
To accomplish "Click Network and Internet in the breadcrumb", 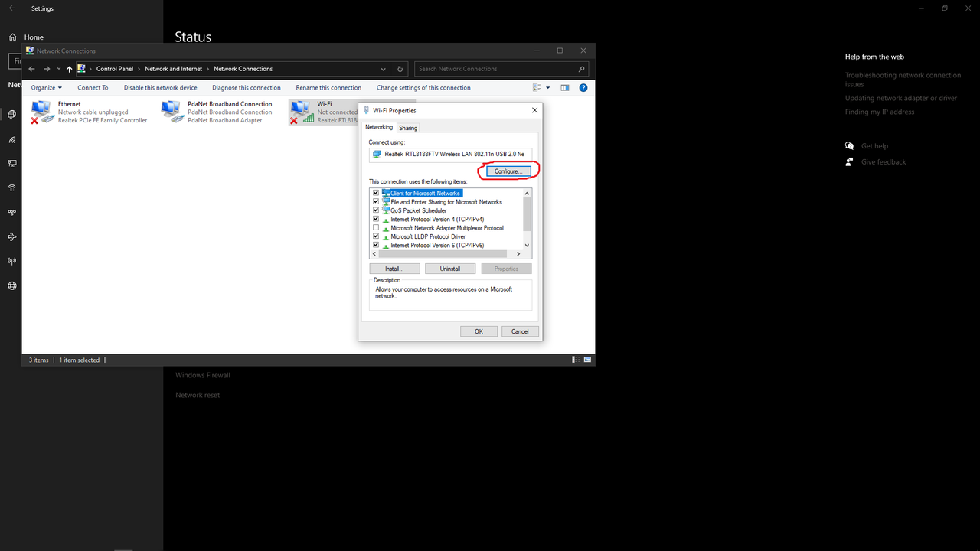I will point(174,69).
